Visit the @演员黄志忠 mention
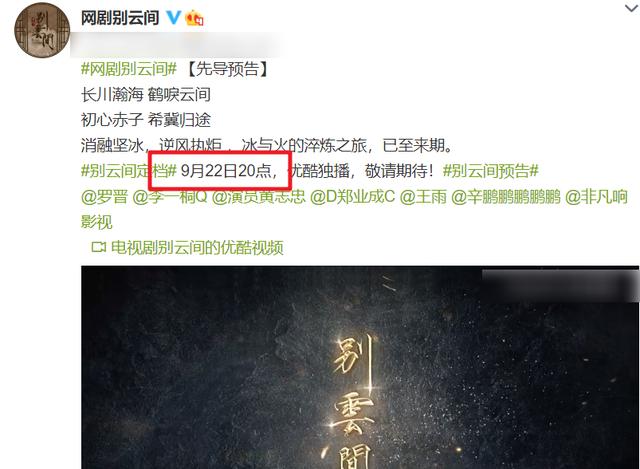The width and height of the screenshot is (640, 469). (x=259, y=197)
